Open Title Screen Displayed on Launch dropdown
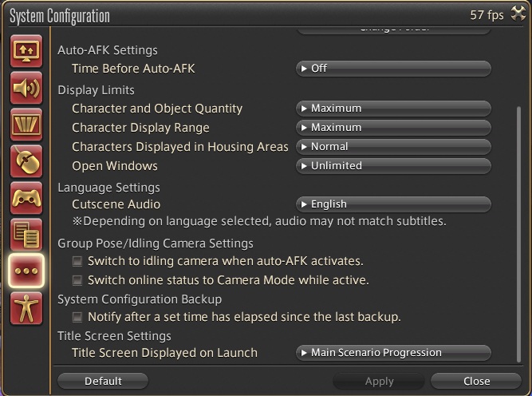This screenshot has height=396, width=532. pyautogui.click(x=393, y=353)
